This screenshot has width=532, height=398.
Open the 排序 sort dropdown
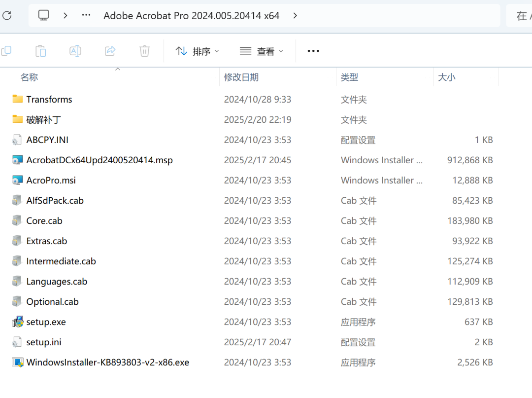click(198, 51)
